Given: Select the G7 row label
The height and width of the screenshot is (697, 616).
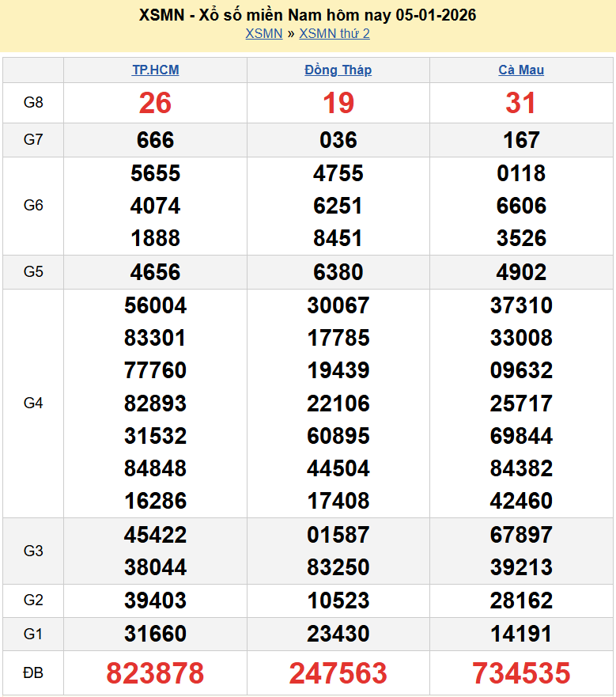Looking at the screenshot, I should [x=33, y=140].
